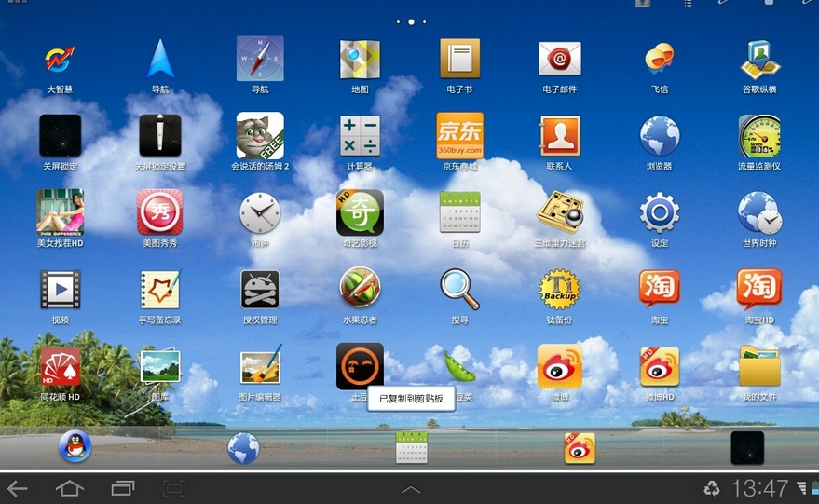The width and height of the screenshot is (819, 504).
Task: Open the 大智慧 stock app
Action: (60, 59)
